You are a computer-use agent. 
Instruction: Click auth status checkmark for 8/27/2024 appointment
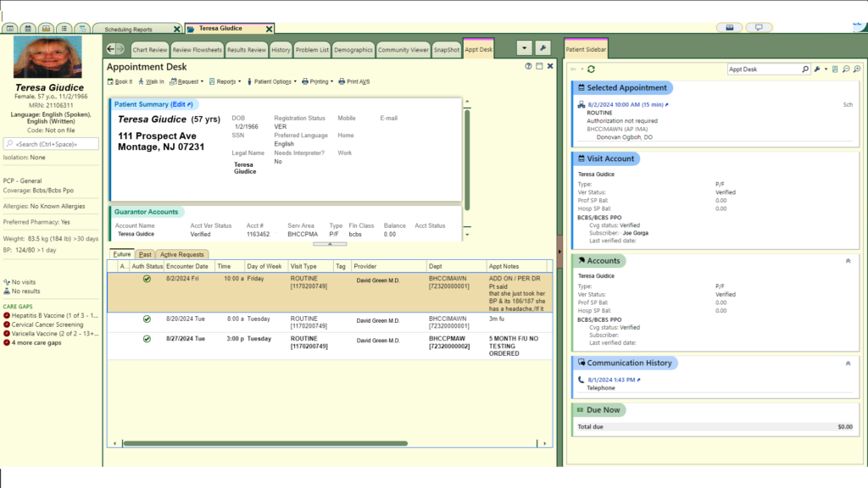click(147, 339)
